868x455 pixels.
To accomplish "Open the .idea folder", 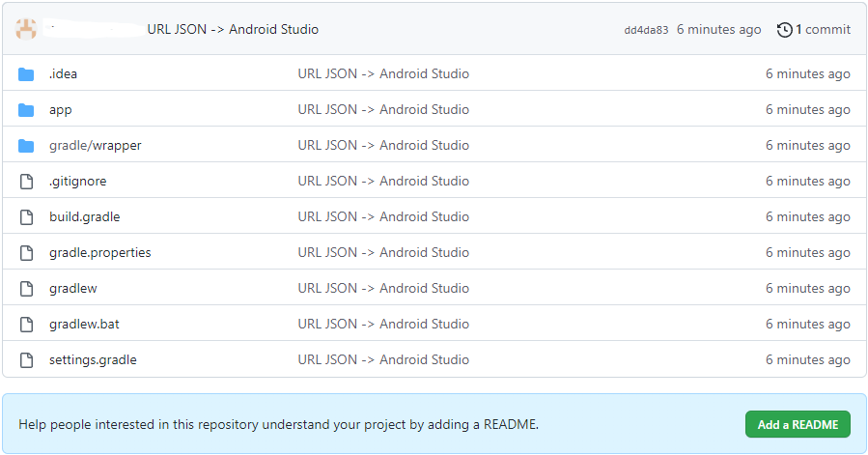I will (x=63, y=73).
